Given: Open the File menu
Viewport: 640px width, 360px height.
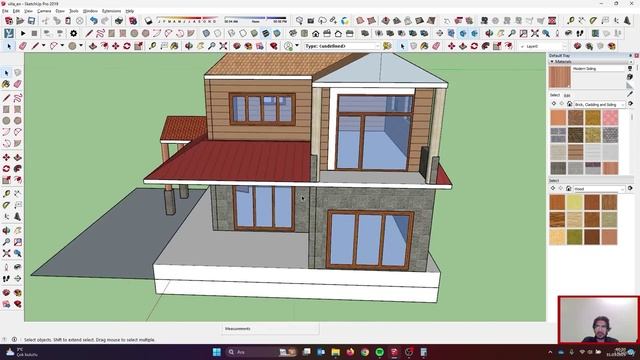Looking at the screenshot, I should point(5,11).
